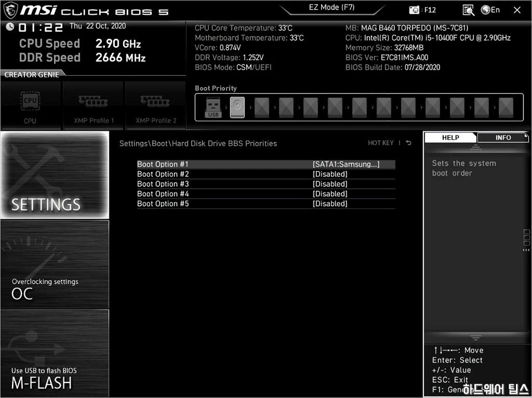Click the clock icon beside the time
The width and height of the screenshot is (532, 398).
10,27
